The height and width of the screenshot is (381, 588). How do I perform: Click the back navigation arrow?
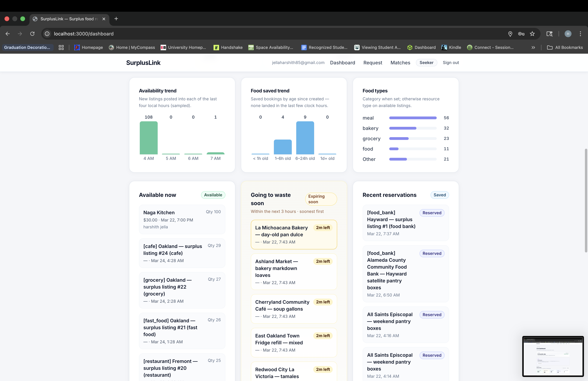8,34
